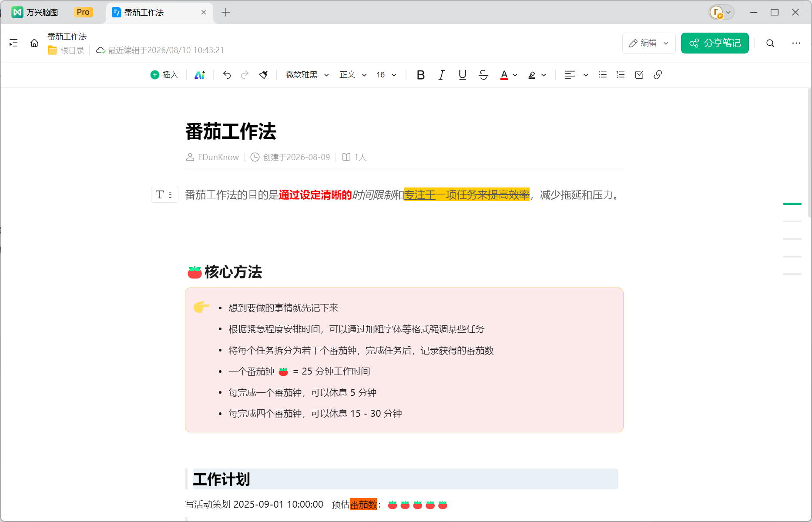Click the document name in breadcrumb header
812x522 pixels.
(x=67, y=37)
